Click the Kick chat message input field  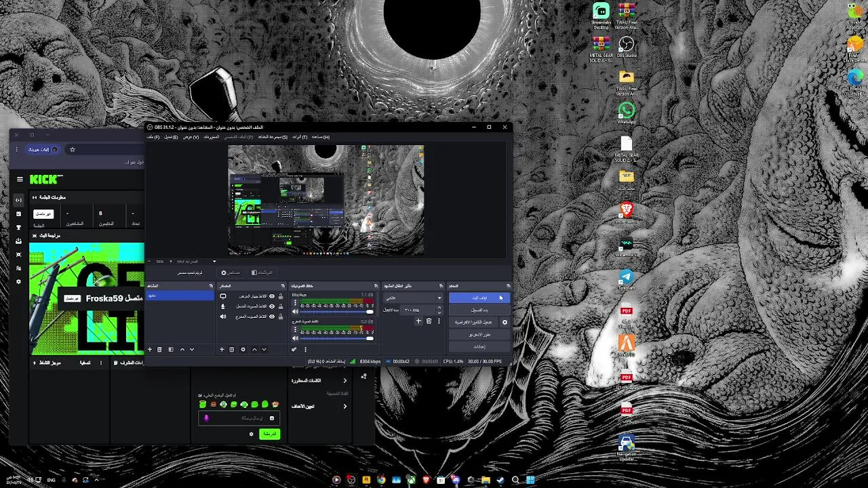[239, 418]
